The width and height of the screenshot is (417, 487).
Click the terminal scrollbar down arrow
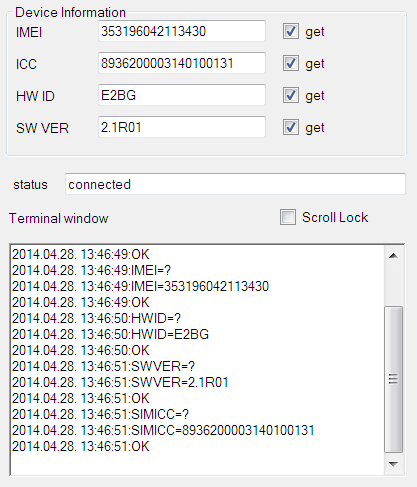click(393, 464)
